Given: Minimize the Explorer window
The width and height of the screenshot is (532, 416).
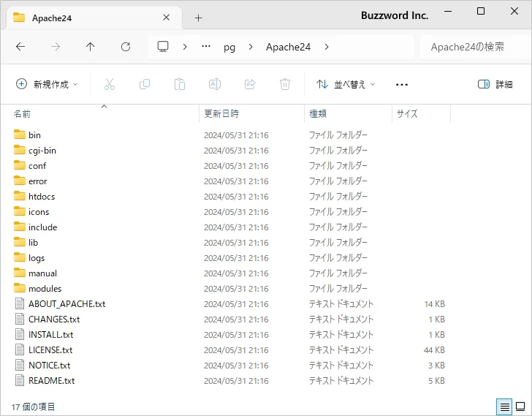Looking at the screenshot, I should pyautogui.click(x=448, y=11).
